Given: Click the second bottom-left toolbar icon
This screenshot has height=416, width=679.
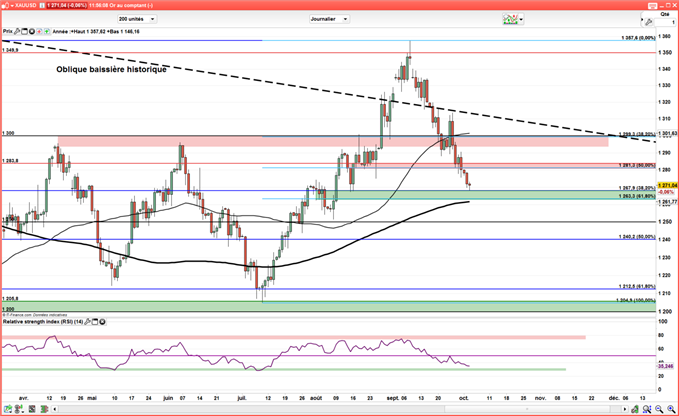Looking at the screenshot, I should coord(19,409).
